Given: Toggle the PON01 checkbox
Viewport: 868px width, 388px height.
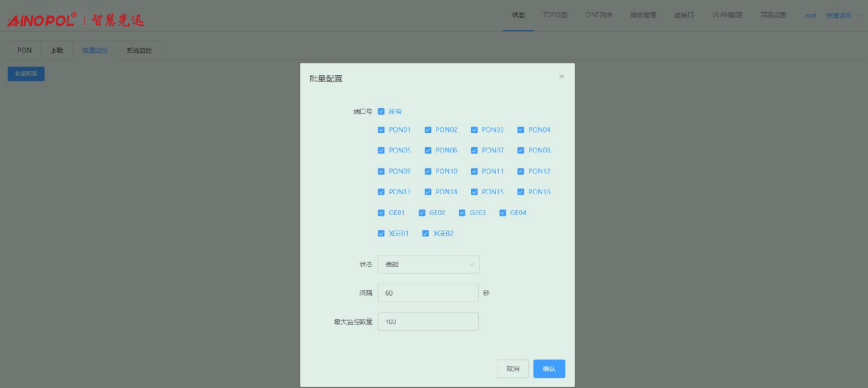Looking at the screenshot, I should point(381,130).
